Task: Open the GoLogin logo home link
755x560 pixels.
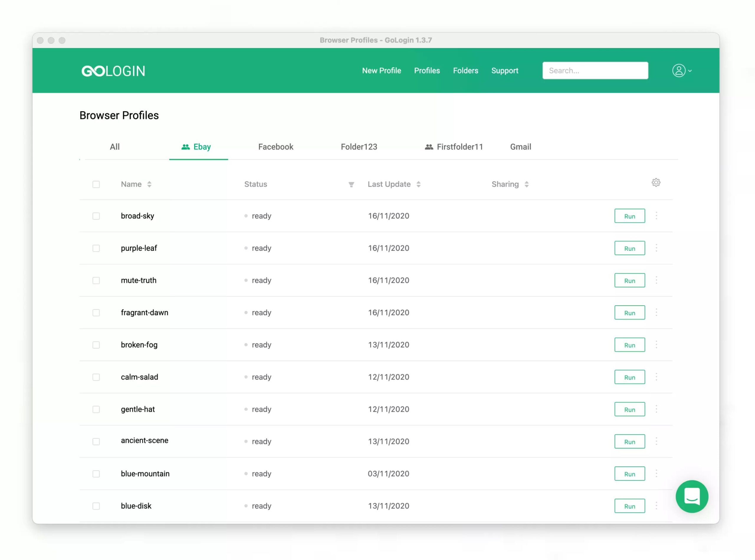Action: (113, 71)
